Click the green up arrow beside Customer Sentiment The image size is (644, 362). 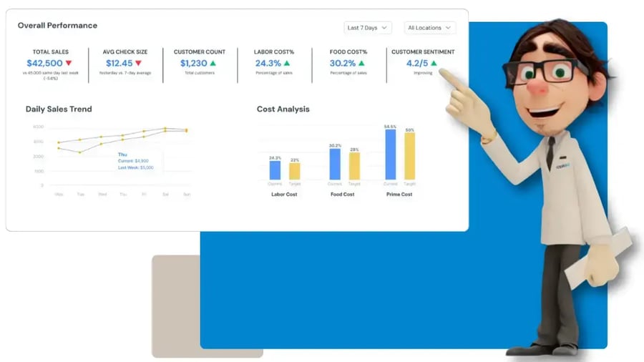(434, 63)
